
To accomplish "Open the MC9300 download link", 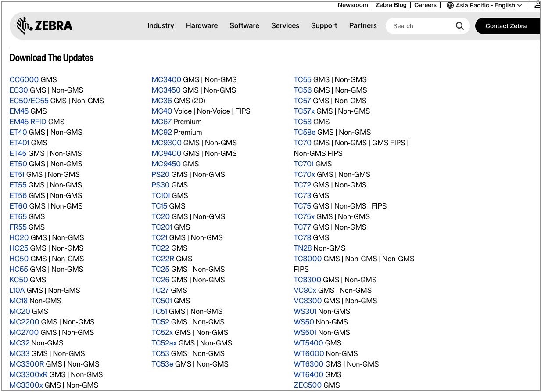I will click(167, 143).
